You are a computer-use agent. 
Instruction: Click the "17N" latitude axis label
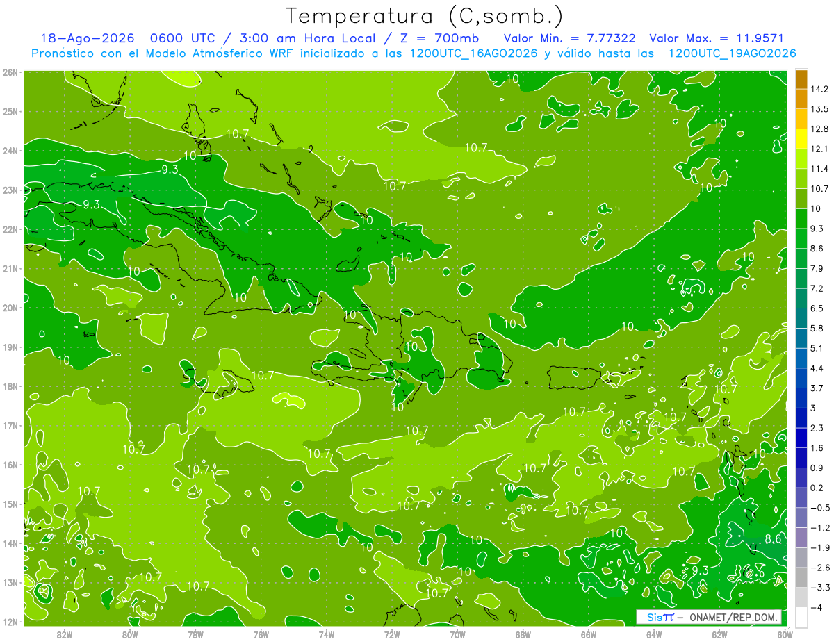(x=10, y=425)
